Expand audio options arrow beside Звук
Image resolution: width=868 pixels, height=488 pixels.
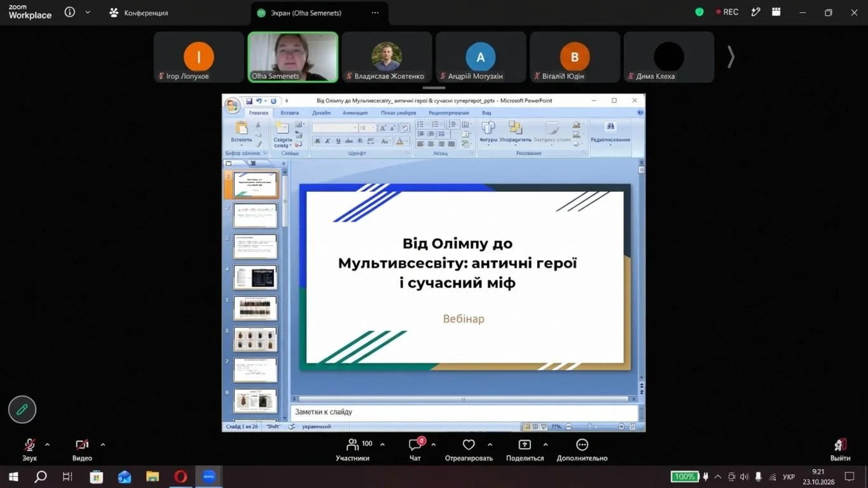[x=47, y=445]
